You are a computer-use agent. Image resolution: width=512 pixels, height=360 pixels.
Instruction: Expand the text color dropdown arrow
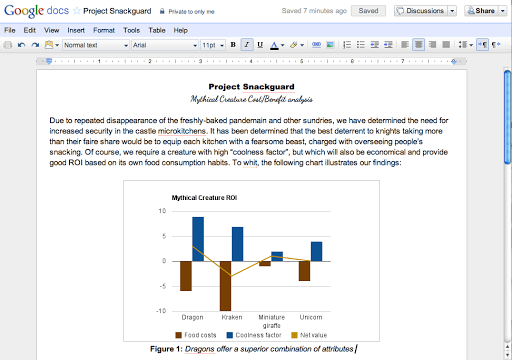point(282,45)
